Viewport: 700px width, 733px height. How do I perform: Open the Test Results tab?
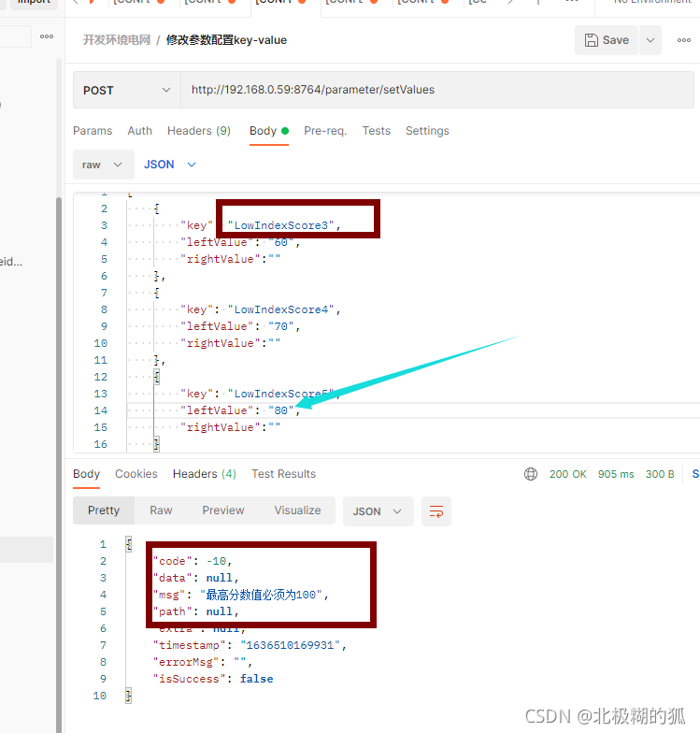284,474
